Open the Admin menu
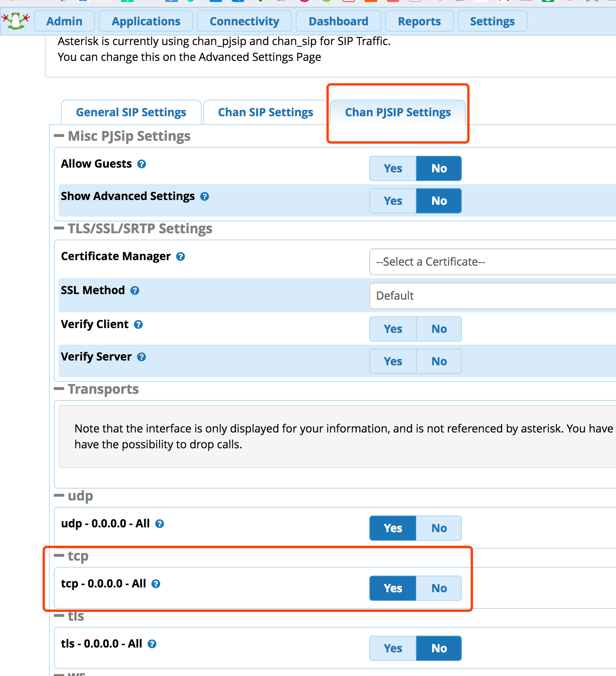 click(x=64, y=21)
